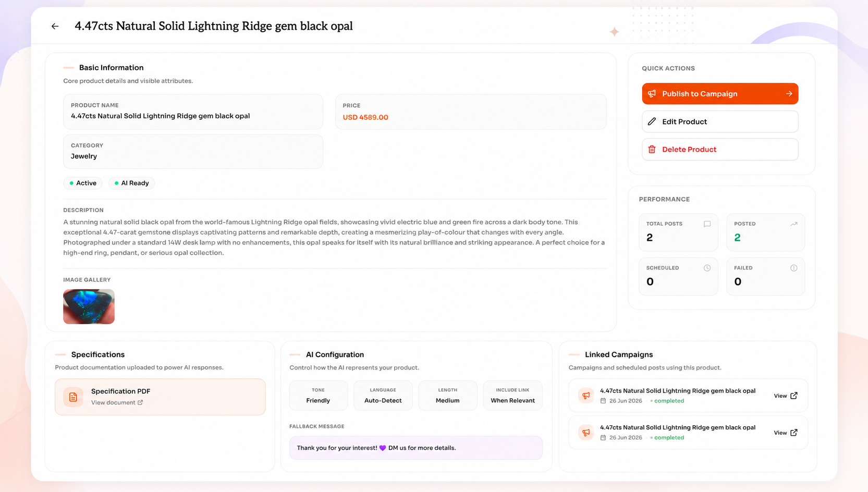Click the clock icon in Scheduled card
Screen dimensions: 868x492
(x=707, y=268)
